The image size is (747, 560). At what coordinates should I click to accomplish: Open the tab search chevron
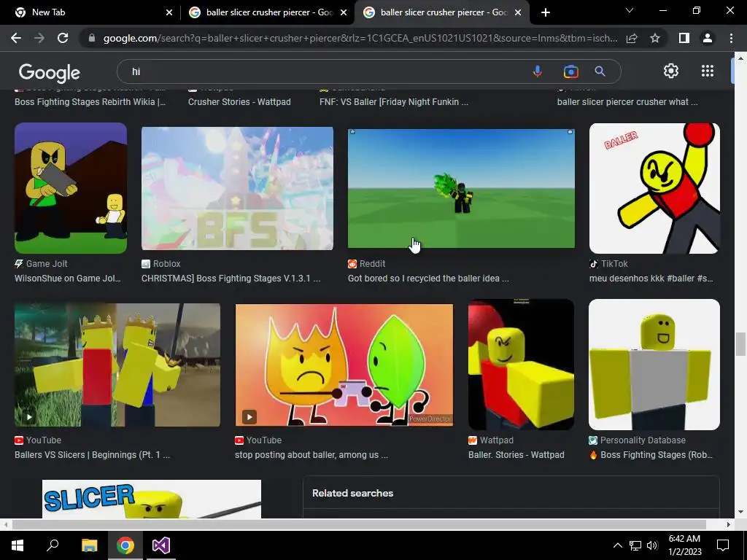tap(630, 10)
